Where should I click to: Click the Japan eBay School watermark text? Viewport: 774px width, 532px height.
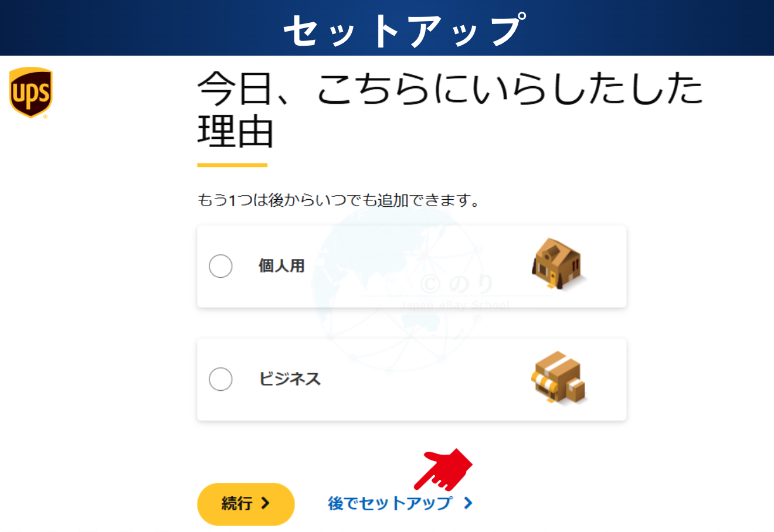tap(456, 305)
